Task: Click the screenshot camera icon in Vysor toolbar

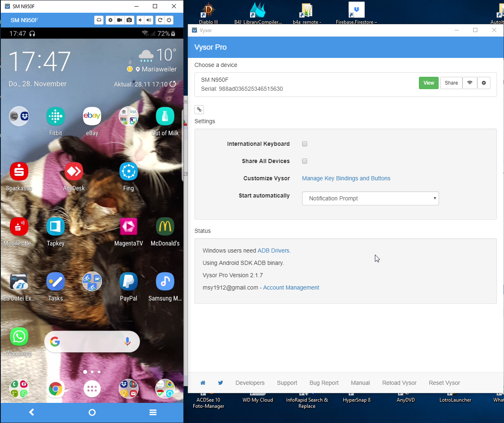Action: pos(129,20)
